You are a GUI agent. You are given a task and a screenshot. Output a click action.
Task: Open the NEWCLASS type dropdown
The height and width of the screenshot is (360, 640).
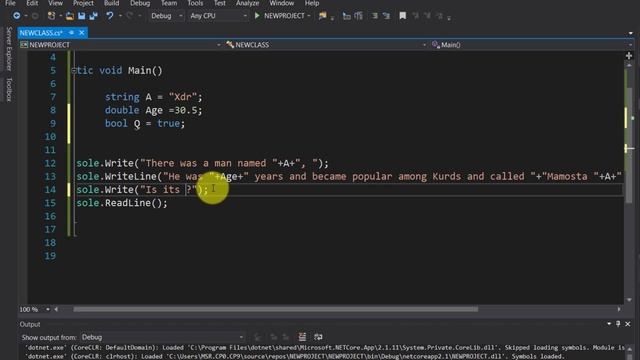[326, 45]
